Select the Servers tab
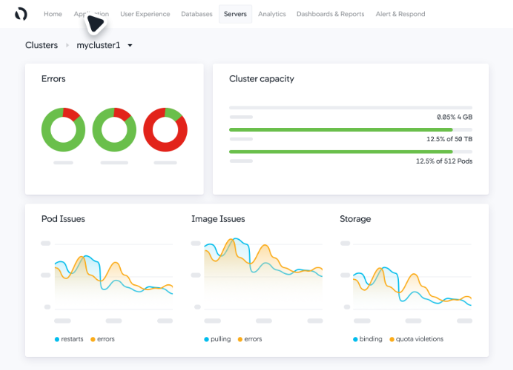The width and height of the screenshot is (513, 370). point(235,14)
